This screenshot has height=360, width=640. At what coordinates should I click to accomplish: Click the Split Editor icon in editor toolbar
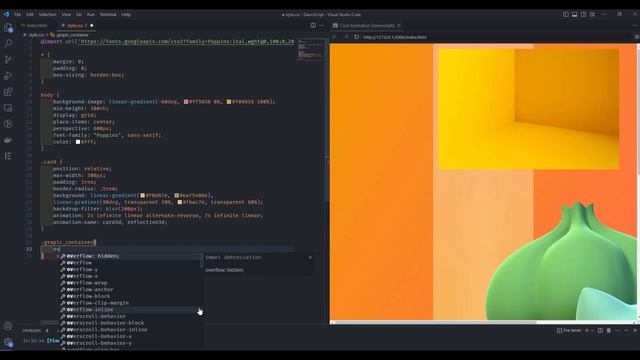pos(313,25)
